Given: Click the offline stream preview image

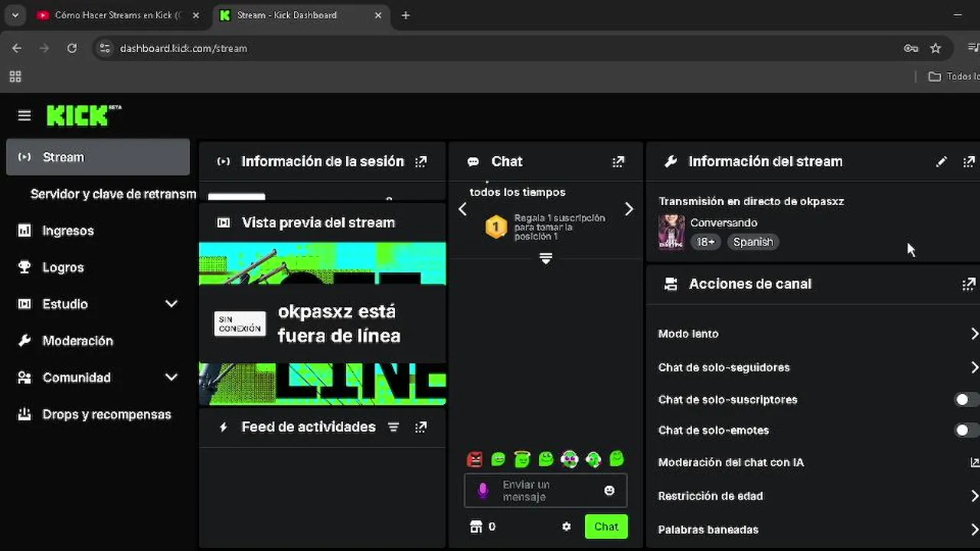Looking at the screenshot, I should [322, 324].
